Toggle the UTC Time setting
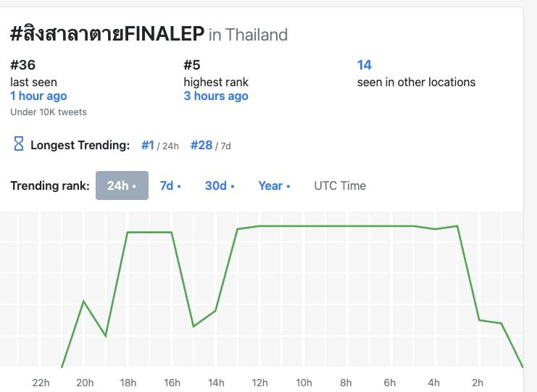This screenshot has width=537, height=392. [x=340, y=185]
